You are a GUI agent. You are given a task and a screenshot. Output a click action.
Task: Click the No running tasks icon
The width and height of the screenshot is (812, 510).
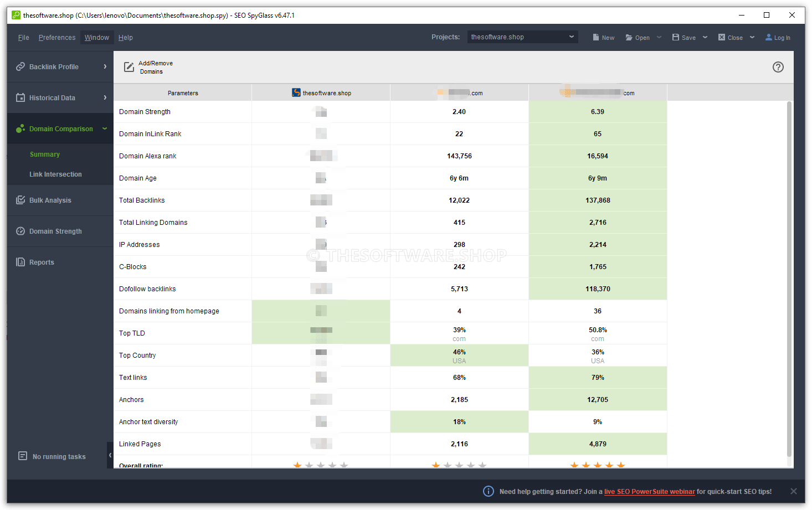pos(23,456)
